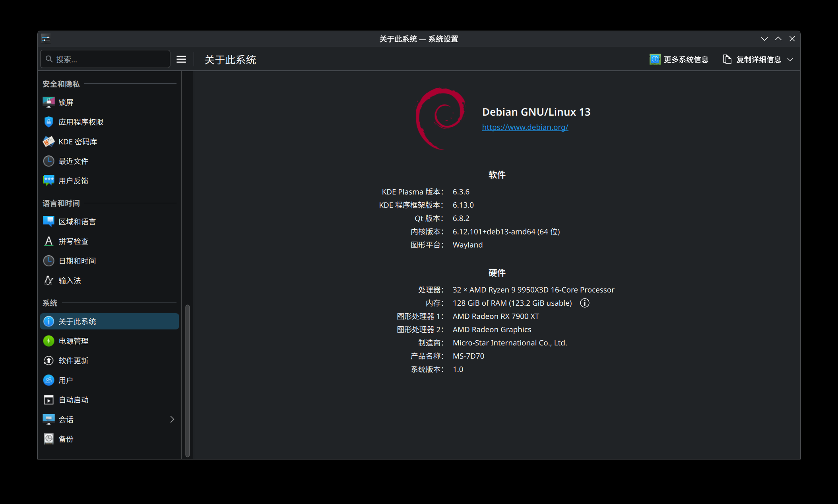This screenshot has height=504, width=838.
Task: Select 日期和时间 in the sidebar
Action: (109, 261)
